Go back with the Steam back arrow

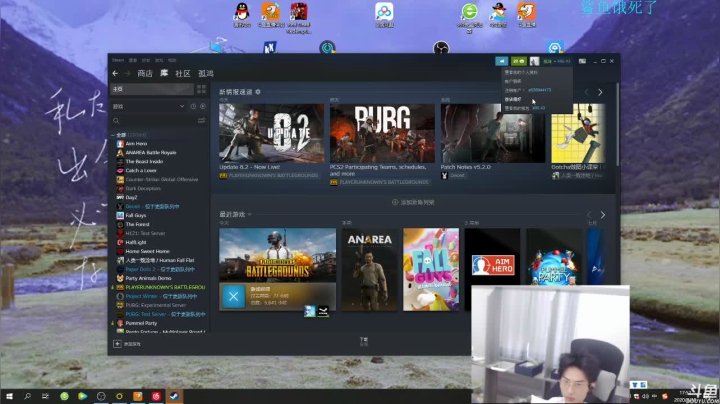coord(115,73)
